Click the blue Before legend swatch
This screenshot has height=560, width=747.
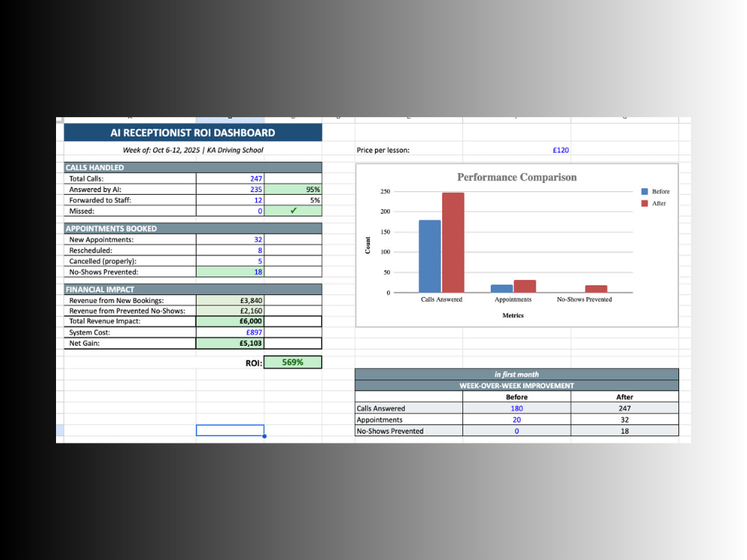[645, 191]
